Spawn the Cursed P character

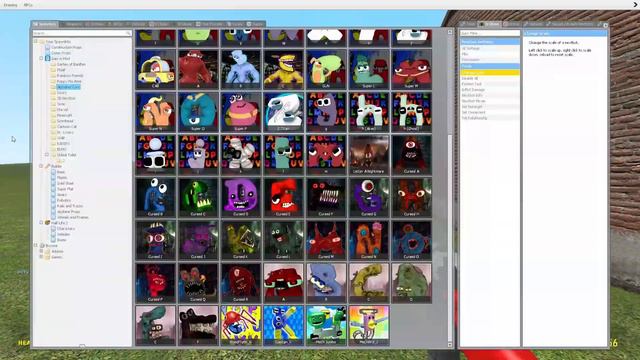[156, 282]
